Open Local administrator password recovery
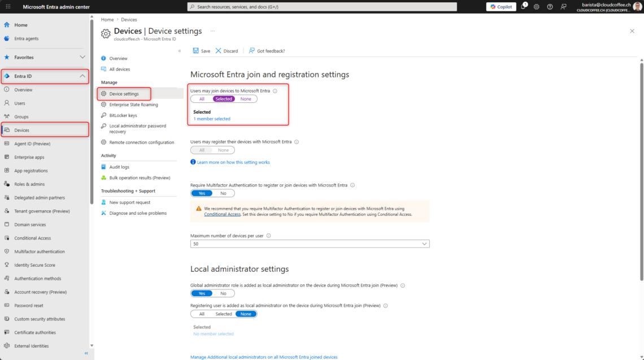The width and height of the screenshot is (644, 360). click(138, 129)
